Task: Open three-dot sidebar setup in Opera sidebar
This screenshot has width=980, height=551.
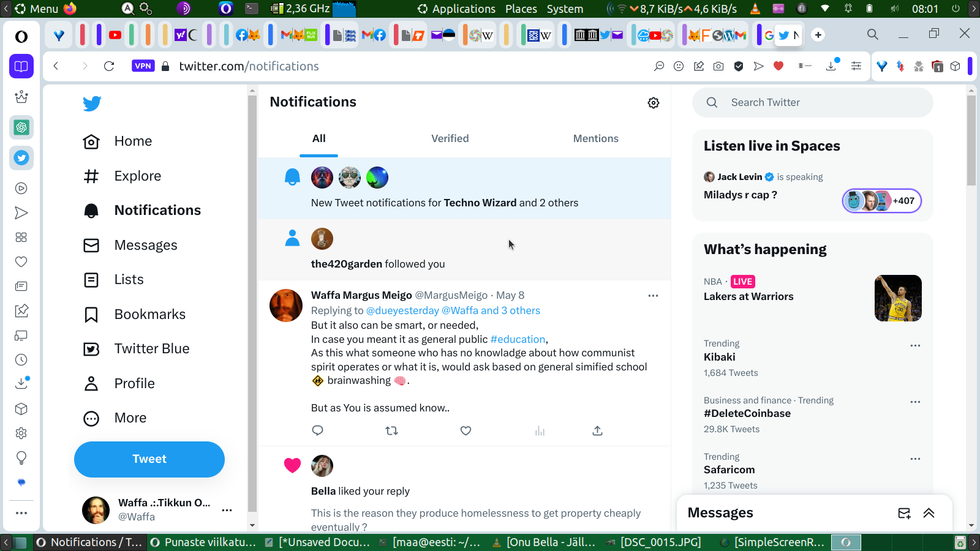Action: (x=21, y=513)
